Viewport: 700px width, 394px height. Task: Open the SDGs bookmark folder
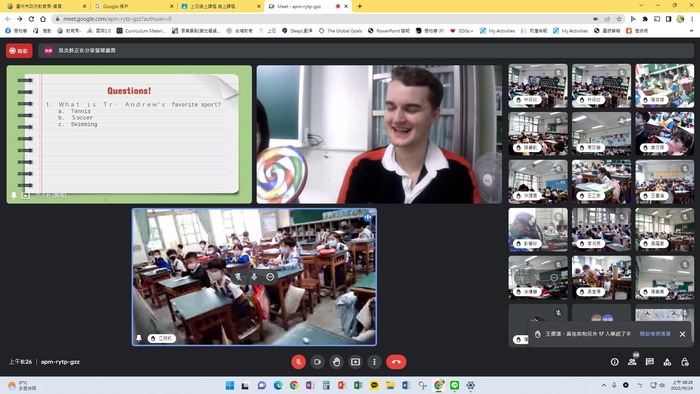tap(462, 31)
